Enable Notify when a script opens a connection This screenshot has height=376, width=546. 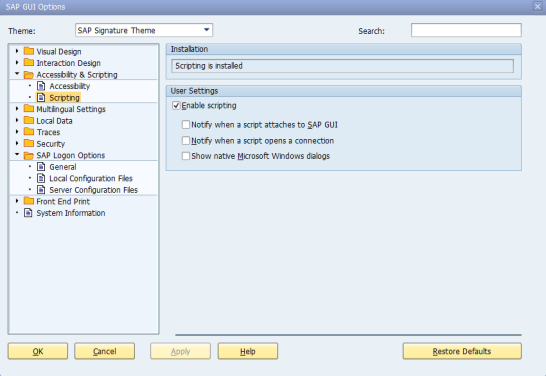click(186, 141)
